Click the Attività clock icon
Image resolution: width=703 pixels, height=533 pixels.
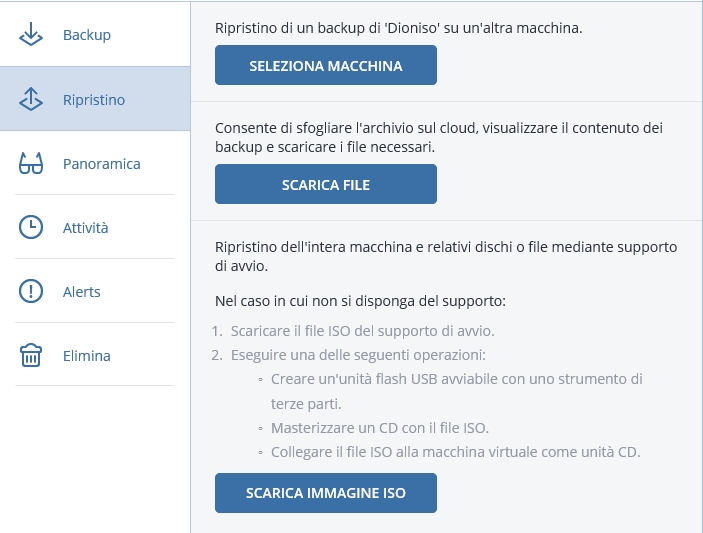[31, 227]
